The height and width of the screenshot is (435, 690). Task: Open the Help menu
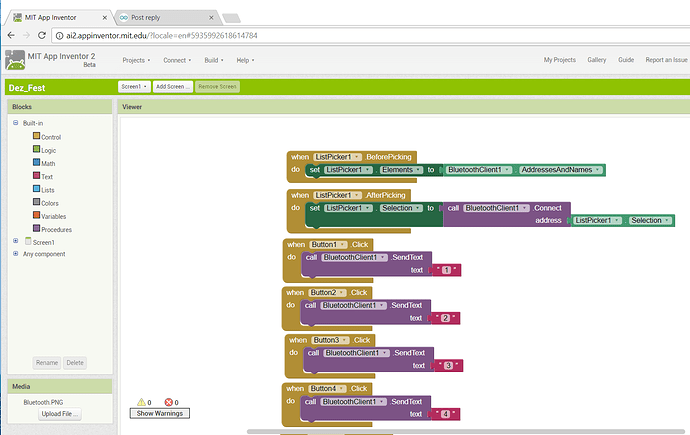coord(245,60)
